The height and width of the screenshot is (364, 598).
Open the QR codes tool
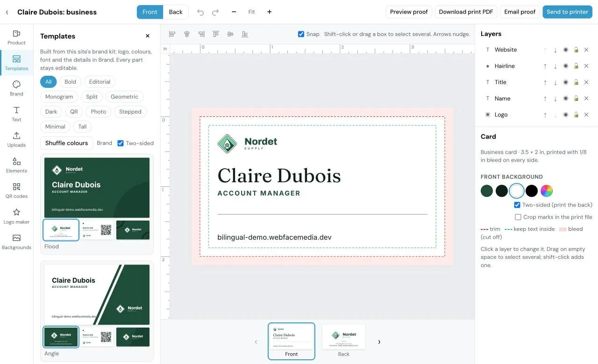click(16, 191)
